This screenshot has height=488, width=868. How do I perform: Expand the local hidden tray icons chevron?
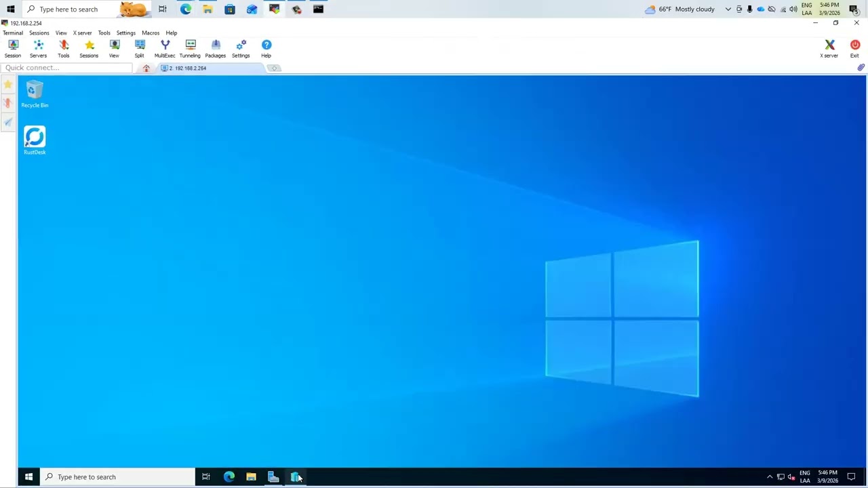728,9
